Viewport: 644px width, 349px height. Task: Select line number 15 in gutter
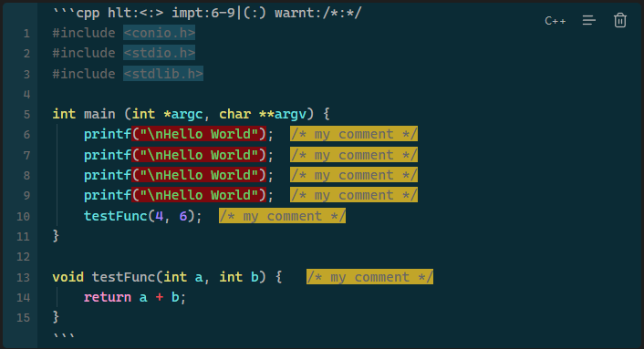pos(24,318)
